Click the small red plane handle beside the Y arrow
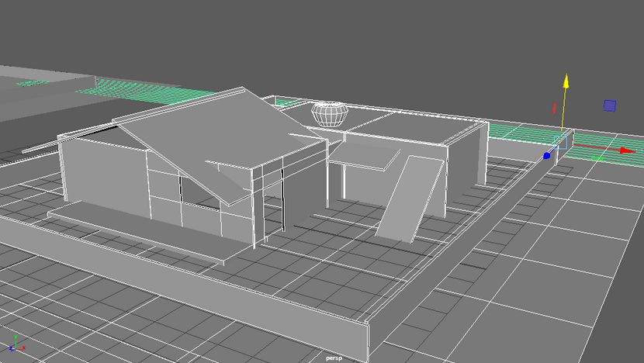This screenshot has width=644, height=363. [x=554, y=109]
